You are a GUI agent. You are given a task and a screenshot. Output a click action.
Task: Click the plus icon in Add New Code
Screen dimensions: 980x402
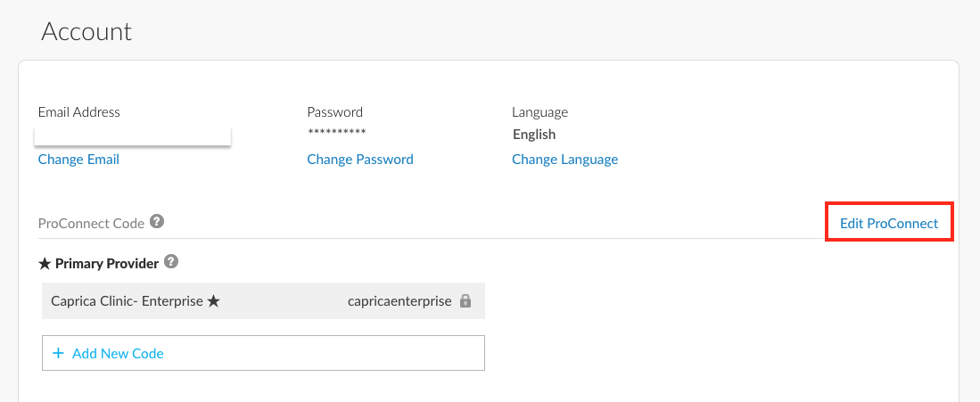pyautogui.click(x=58, y=353)
